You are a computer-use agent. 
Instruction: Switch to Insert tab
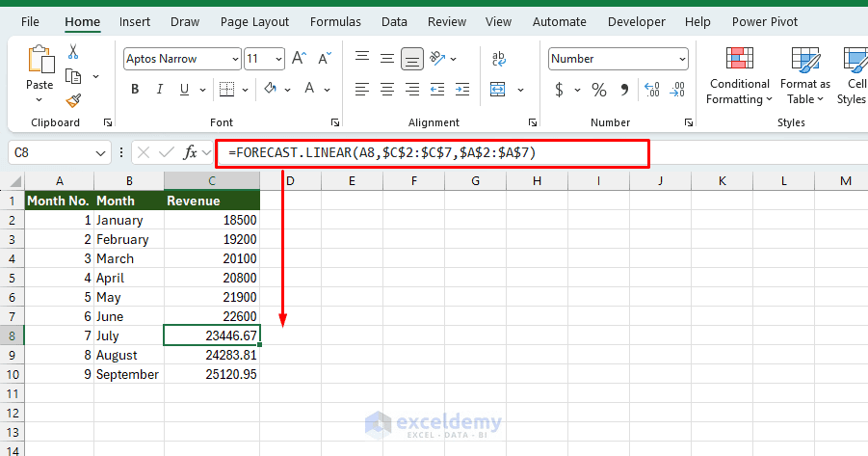135,21
